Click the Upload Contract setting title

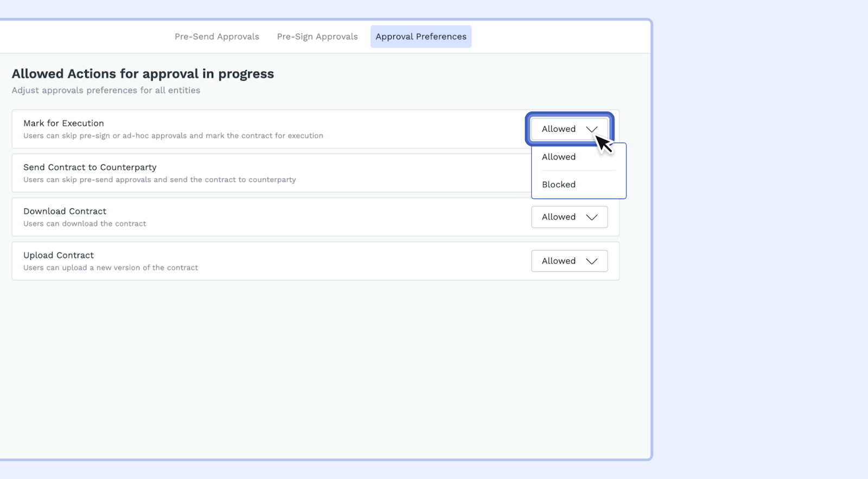59,255
